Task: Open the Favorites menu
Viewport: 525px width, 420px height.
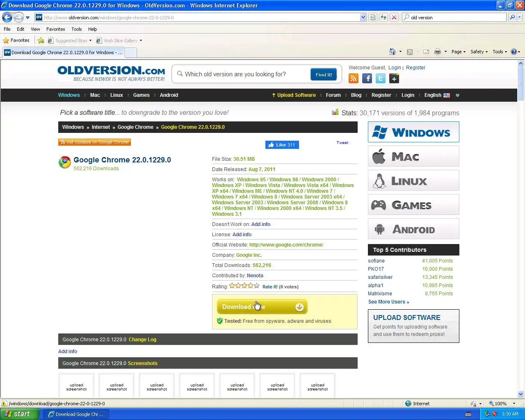Action: point(56,29)
